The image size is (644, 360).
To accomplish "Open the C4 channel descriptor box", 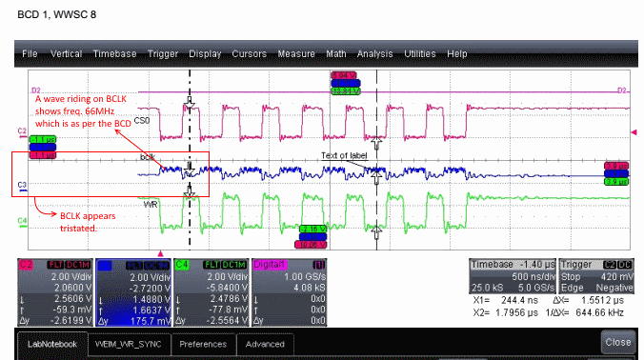I will pyautogui.click(x=211, y=292).
